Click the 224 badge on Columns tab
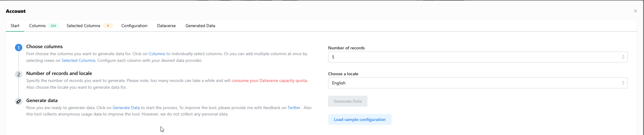Screen dimensions: 644x135 tap(53, 26)
